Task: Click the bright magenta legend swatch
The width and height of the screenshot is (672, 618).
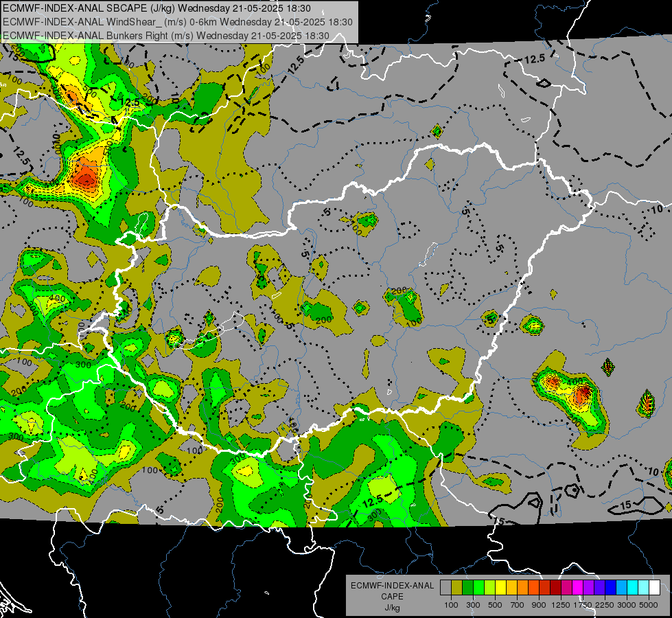Action: point(578,588)
